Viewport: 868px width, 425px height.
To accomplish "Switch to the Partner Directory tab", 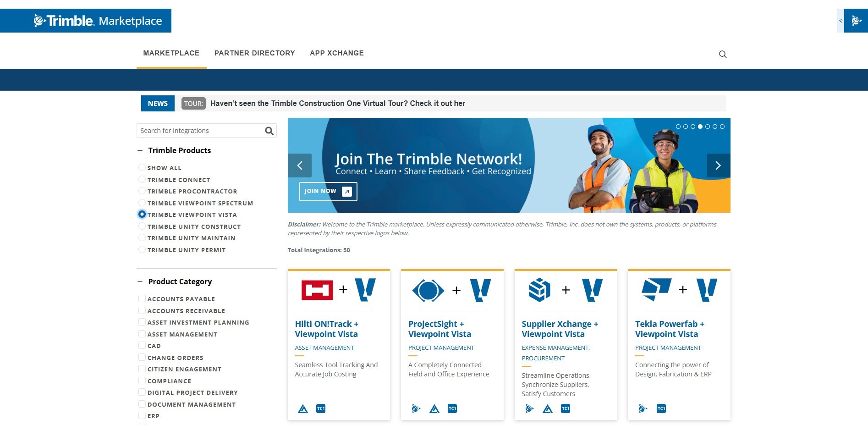I will (255, 53).
